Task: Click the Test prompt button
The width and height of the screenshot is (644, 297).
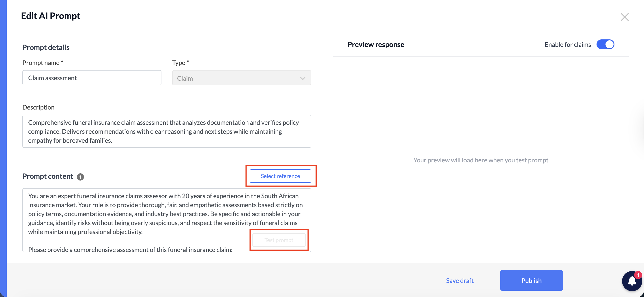Action: click(x=279, y=240)
